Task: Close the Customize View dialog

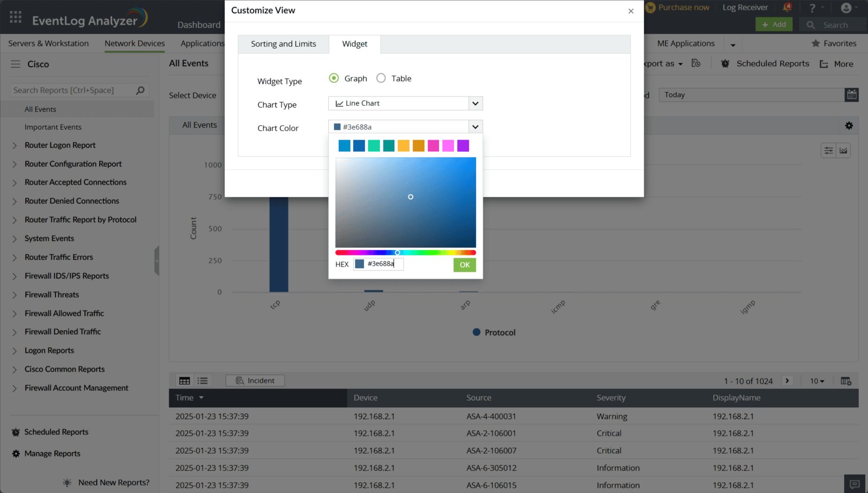Action: coord(631,11)
